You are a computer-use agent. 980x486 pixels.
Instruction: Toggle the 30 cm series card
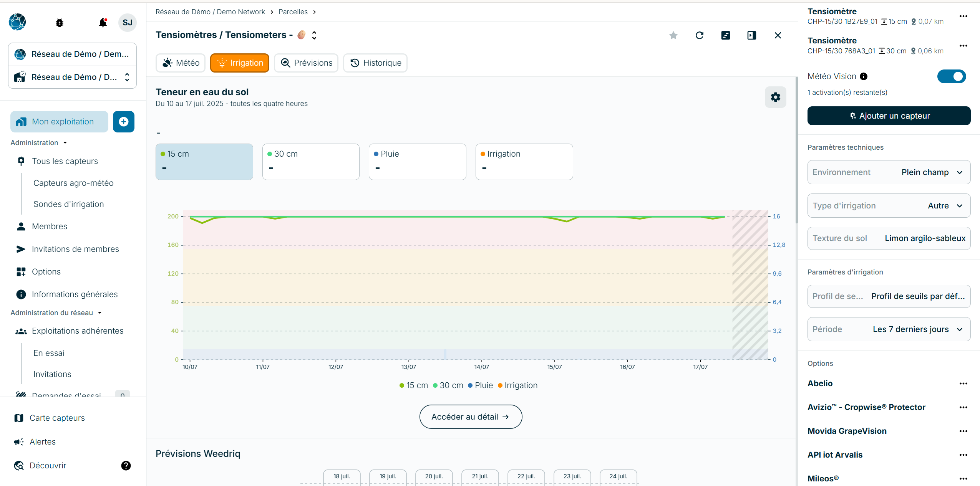311,162
